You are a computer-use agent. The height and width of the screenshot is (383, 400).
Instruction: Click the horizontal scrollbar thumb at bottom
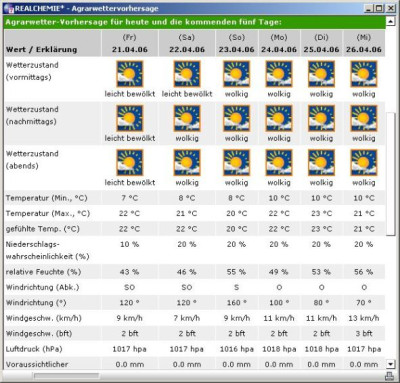[x=66, y=376]
